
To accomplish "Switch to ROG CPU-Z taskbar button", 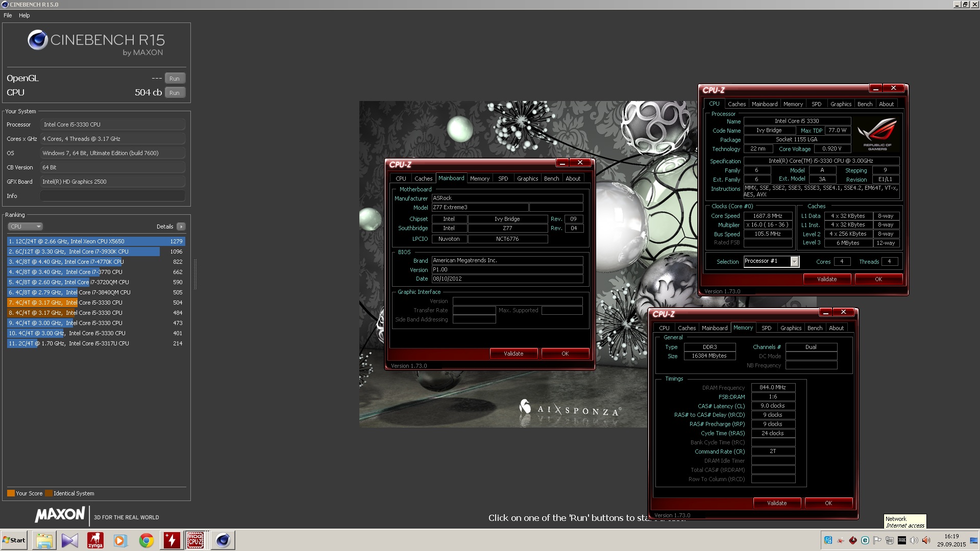I will point(196,540).
